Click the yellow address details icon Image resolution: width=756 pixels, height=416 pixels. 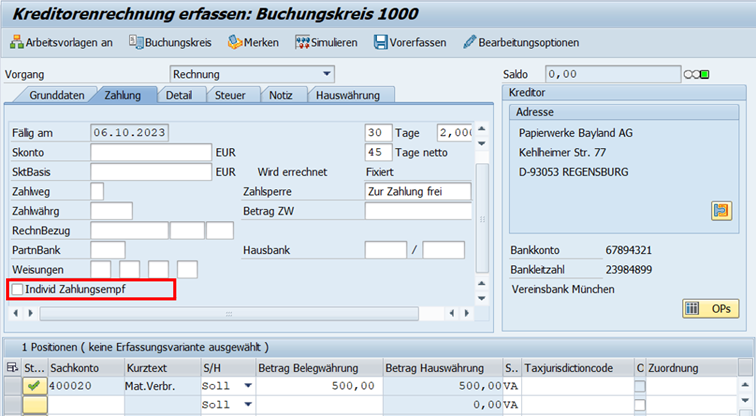click(720, 211)
